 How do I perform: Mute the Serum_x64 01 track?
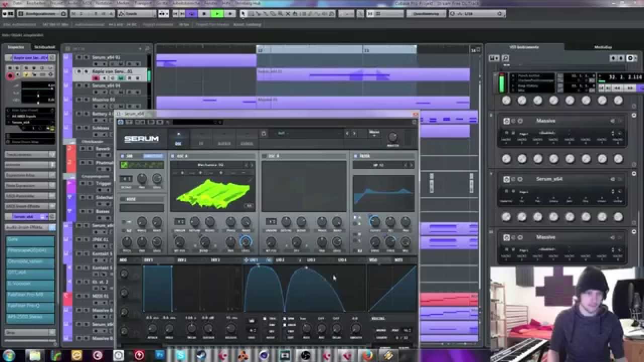click(79, 57)
